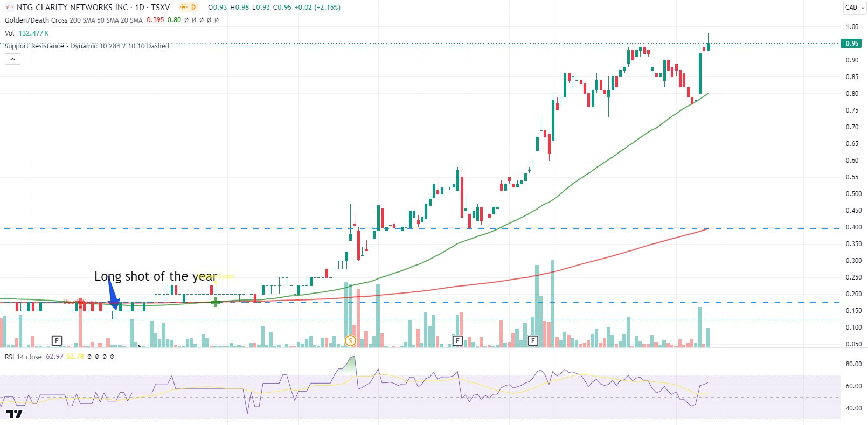This screenshot has height=425, width=868.
Task: Click the orange market status sun icon
Action: [183, 7]
